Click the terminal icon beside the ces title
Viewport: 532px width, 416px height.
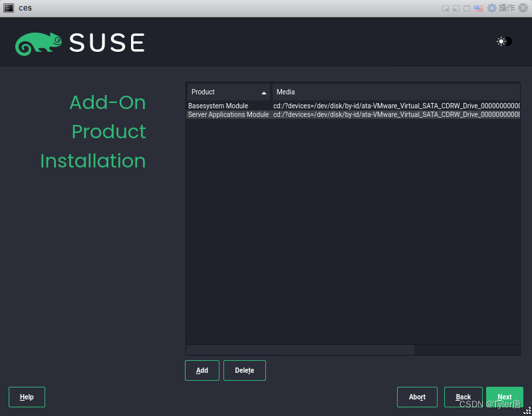(x=9, y=7)
